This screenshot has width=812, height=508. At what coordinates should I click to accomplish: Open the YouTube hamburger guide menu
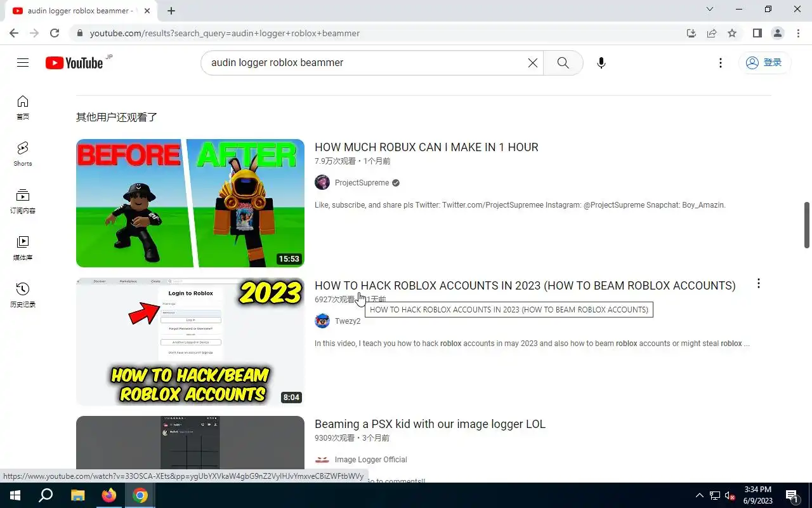point(23,63)
